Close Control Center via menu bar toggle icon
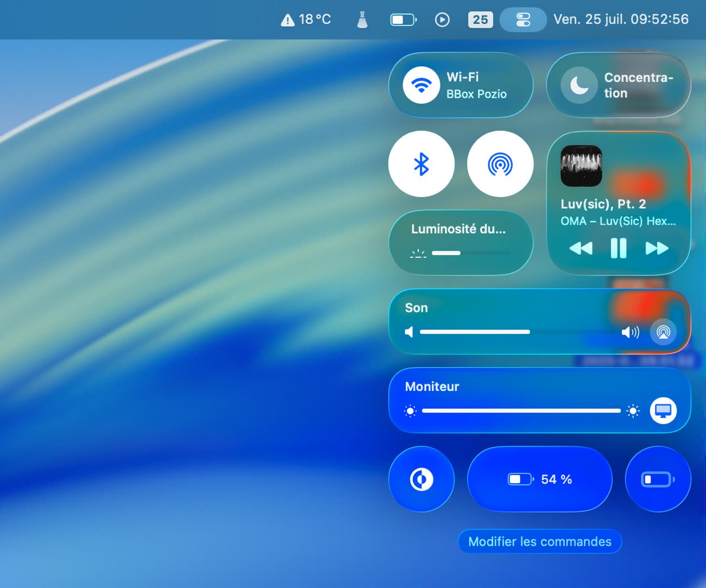Viewport: 706px width, 588px height. (523, 20)
